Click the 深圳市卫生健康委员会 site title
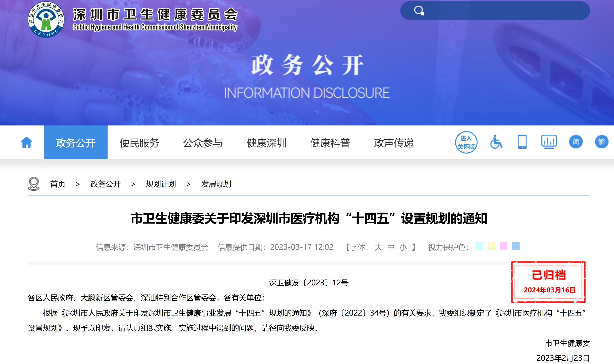 [x=155, y=15]
